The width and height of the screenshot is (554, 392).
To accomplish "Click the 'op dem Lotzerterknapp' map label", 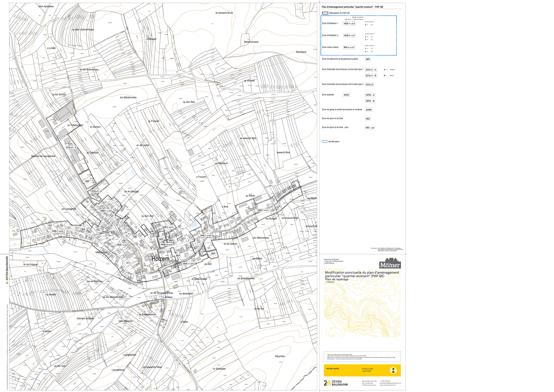I will coord(83,29).
